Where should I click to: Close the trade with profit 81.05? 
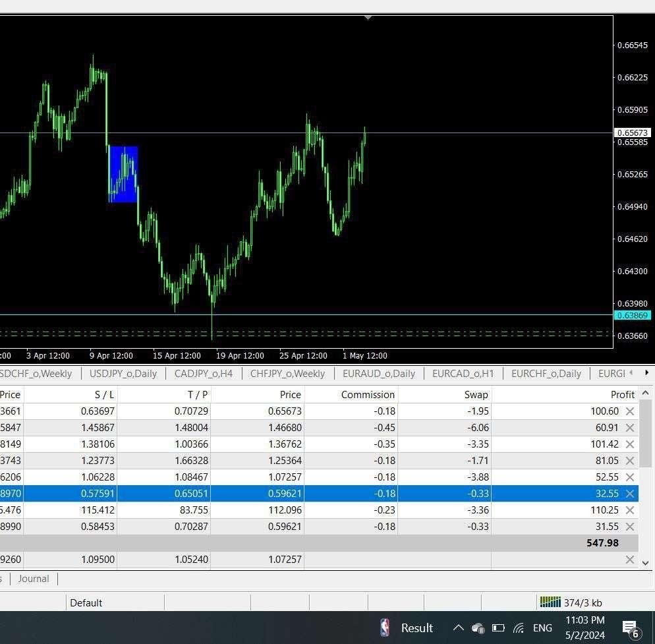(x=630, y=461)
